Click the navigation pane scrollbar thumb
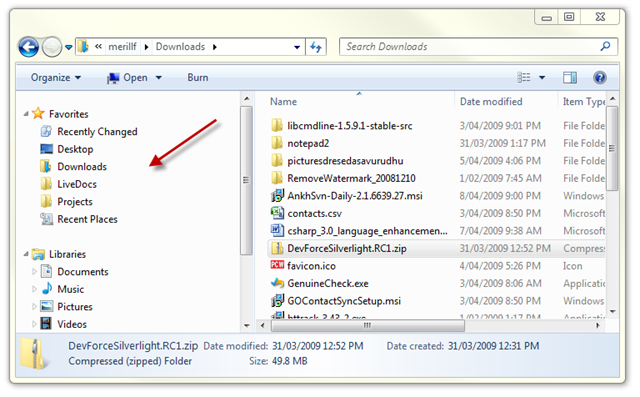This screenshot has height=397, width=640. pos(246,180)
